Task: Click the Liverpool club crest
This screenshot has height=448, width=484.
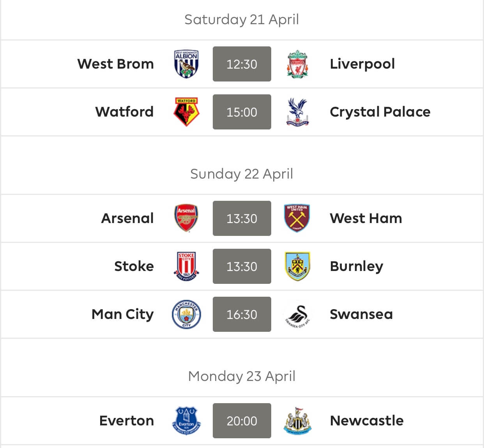Action: 298,64
